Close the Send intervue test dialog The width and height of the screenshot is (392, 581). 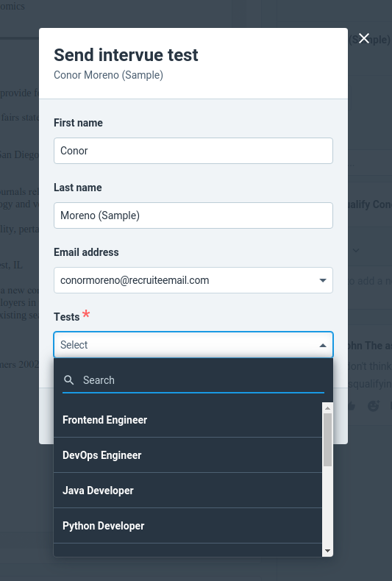pyautogui.click(x=364, y=38)
